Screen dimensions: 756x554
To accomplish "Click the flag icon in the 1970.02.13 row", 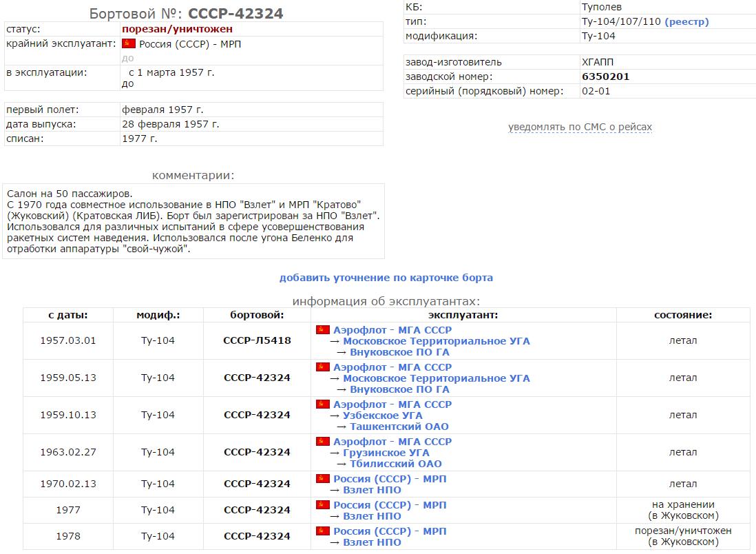I will (322, 479).
